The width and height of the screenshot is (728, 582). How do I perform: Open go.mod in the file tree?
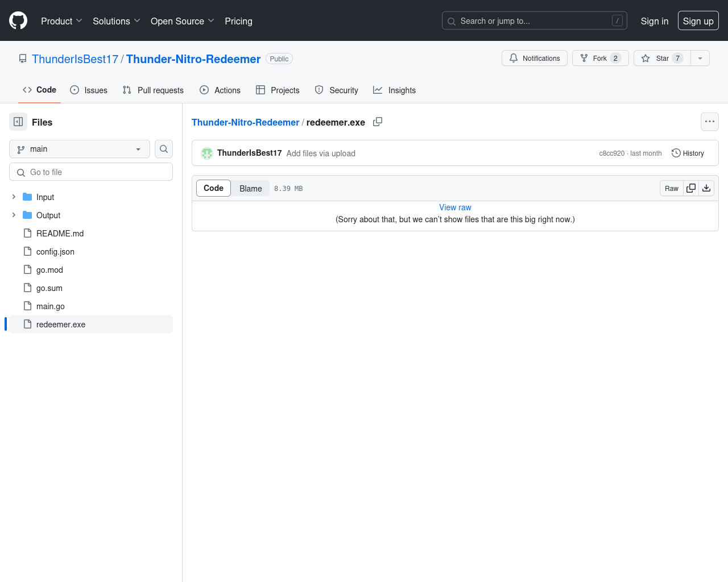(49, 270)
